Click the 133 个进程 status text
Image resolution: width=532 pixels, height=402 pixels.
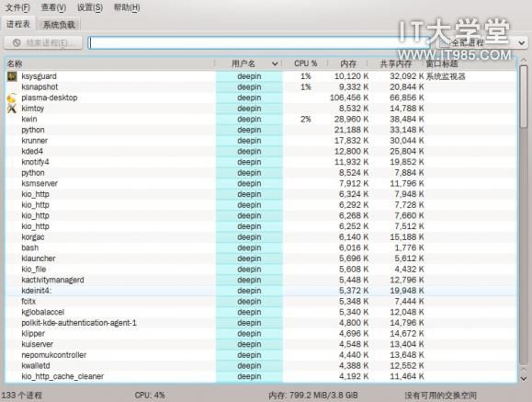(x=22, y=396)
